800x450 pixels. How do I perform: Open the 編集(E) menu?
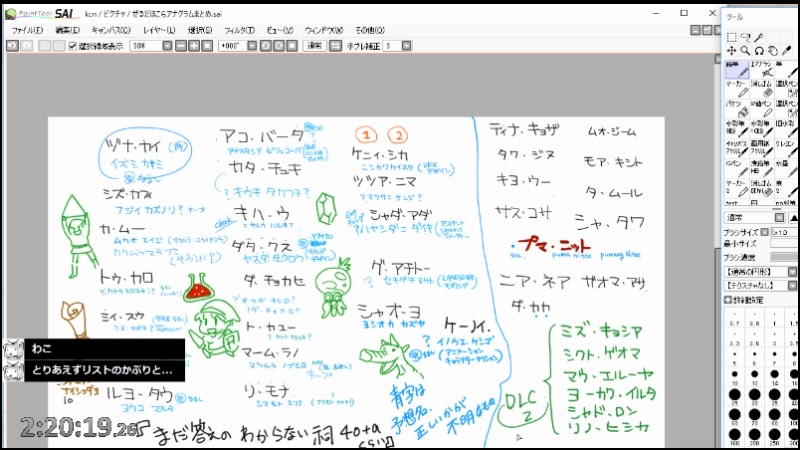[x=67, y=31]
